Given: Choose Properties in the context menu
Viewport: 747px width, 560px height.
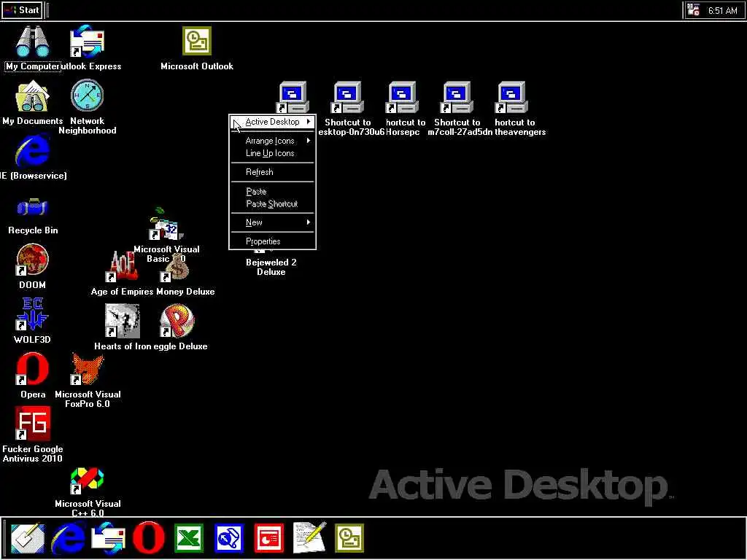Looking at the screenshot, I should coord(273,241).
